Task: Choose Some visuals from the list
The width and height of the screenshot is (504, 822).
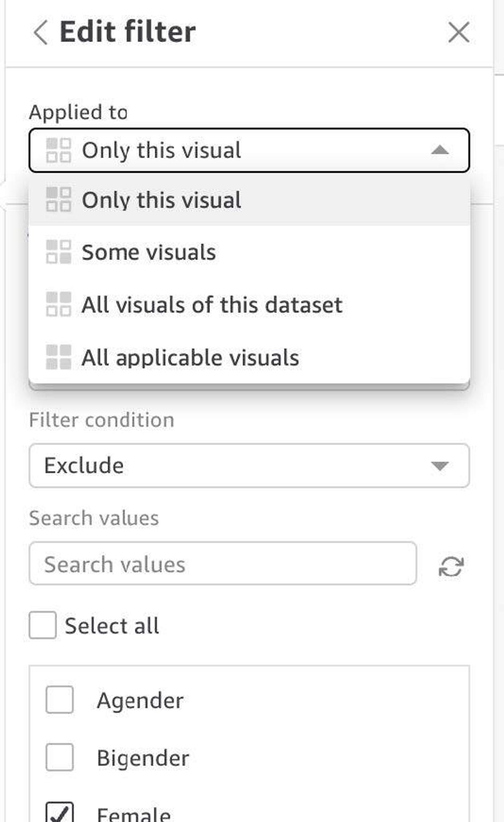Action: coord(149,252)
